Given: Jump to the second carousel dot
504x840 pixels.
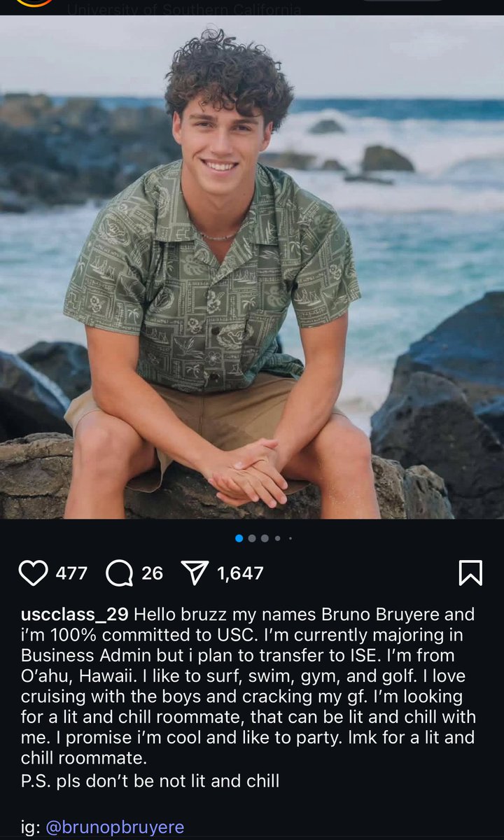Looking at the screenshot, I should [252, 538].
